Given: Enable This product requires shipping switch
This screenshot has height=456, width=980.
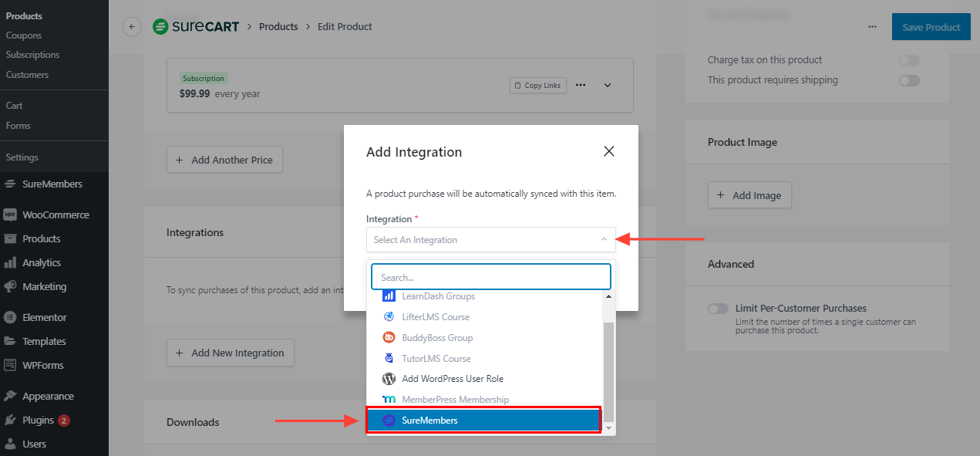Looking at the screenshot, I should pyautogui.click(x=909, y=80).
